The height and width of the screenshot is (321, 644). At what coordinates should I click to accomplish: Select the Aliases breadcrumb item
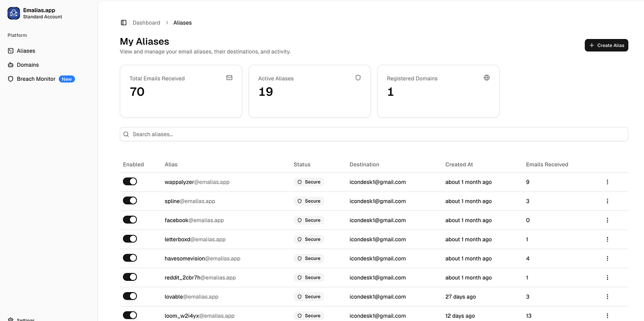(x=182, y=22)
